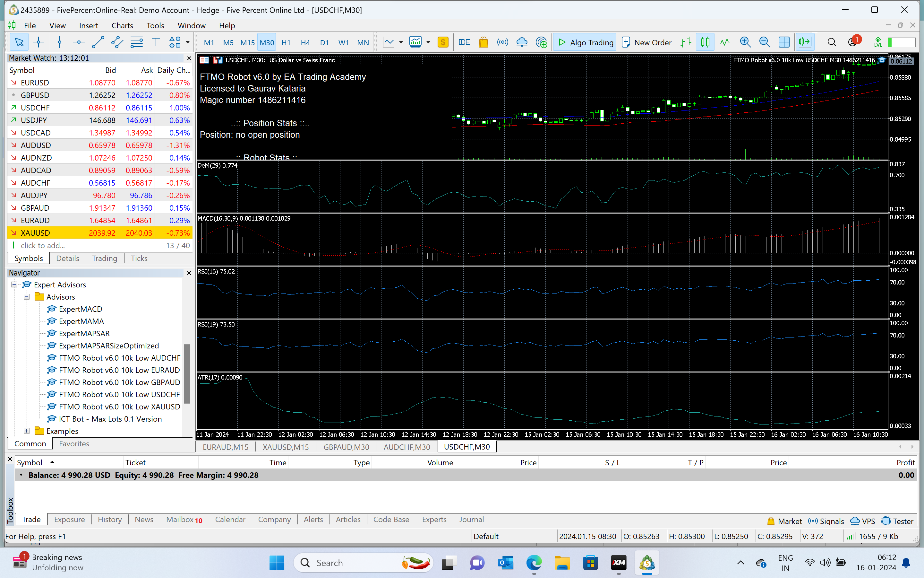This screenshot has width=924, height=578.
Task: Collapse the Advisors folder
Action: click(27, 297)
